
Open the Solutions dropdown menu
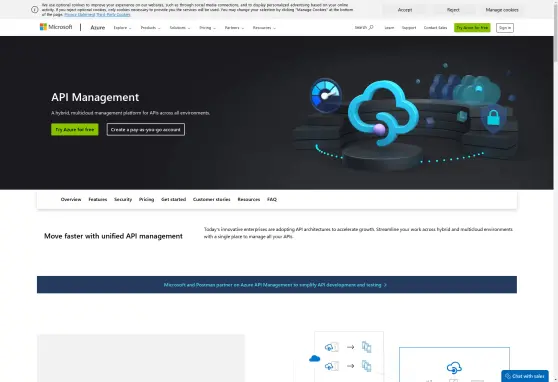pyautogui.click(x=180, y=28)
